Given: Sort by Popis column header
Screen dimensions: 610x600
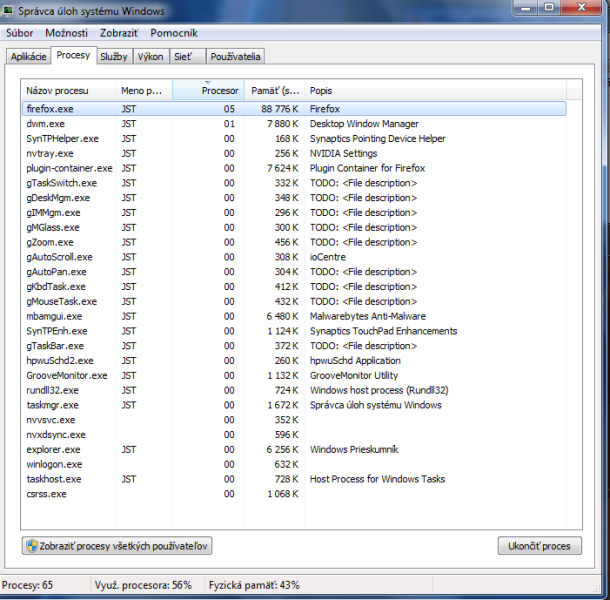Looking at the screenshot, I should tap(436, 91).
